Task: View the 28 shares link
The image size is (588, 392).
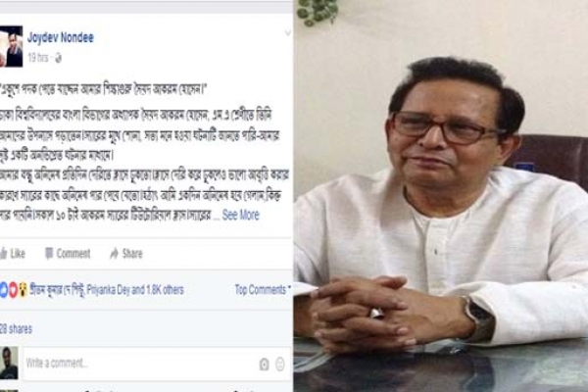Action: [16, 329]
